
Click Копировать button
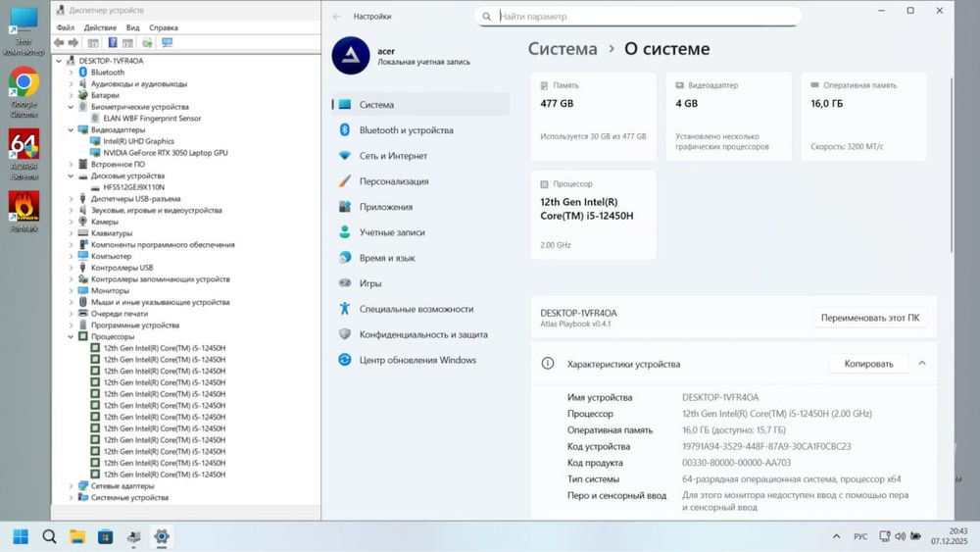pyautogui.click(x=868, y=363)
